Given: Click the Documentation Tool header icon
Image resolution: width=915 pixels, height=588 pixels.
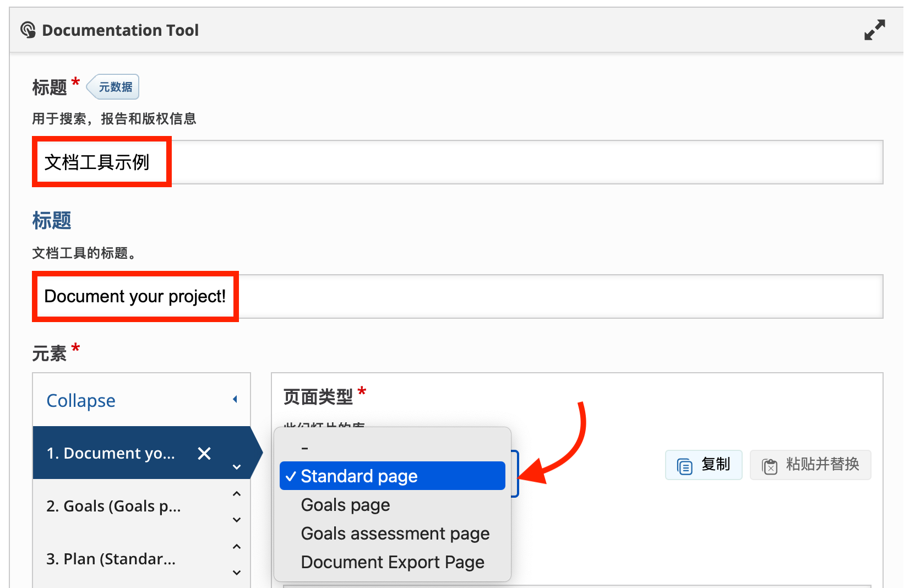Looking at the screenshot, I should click(28, 30).
